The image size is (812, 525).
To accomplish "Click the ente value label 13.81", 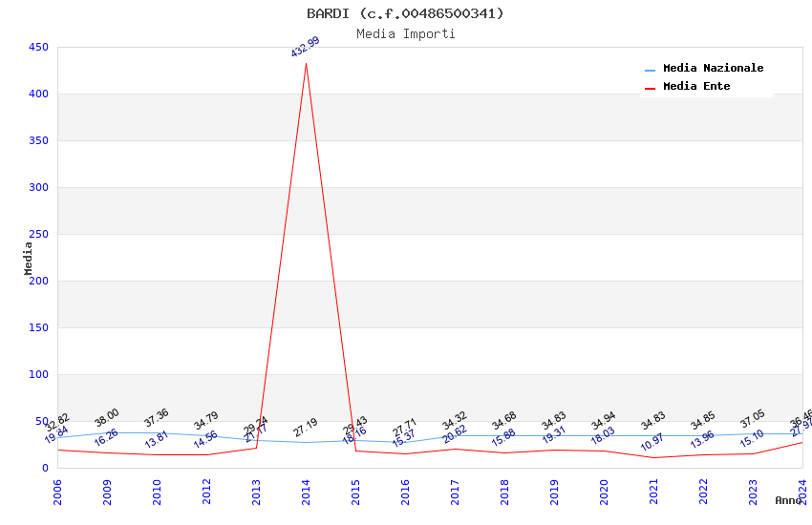I will (157, 440).
